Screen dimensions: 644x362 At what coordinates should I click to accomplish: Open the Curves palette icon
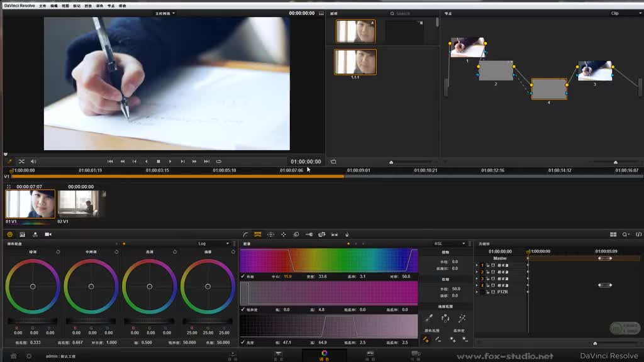pyautogui.click(x=245, y=234)
